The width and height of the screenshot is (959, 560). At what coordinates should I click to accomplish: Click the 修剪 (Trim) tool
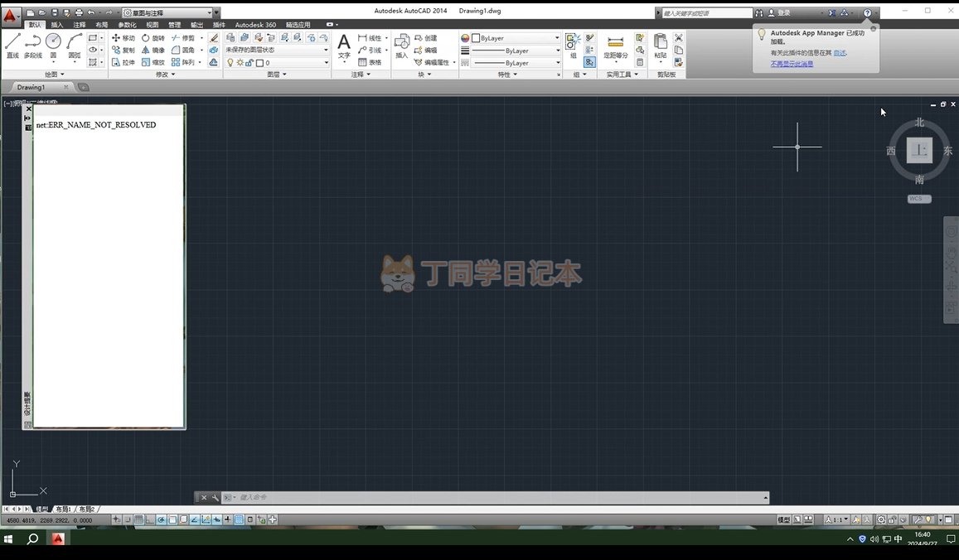[x=183, y=38]
